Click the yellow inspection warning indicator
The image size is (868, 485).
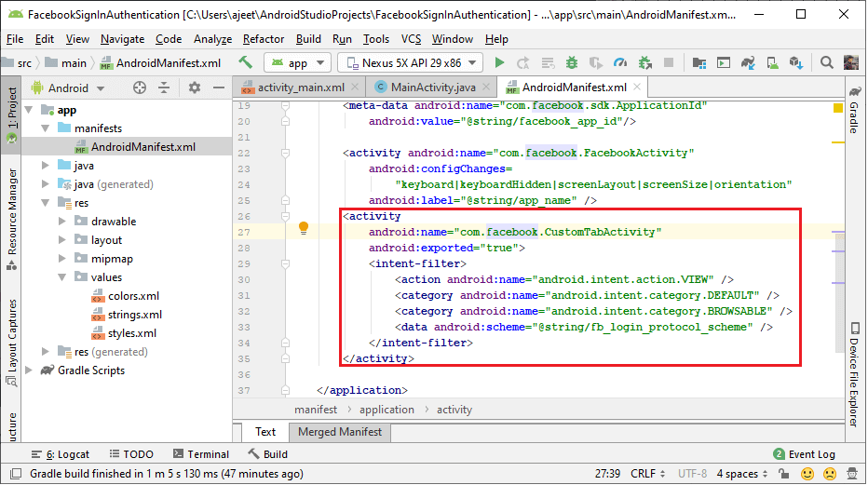(x=838, y=108)
